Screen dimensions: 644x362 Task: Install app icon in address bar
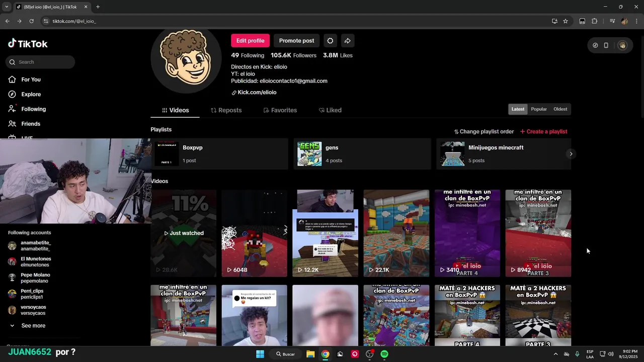tap(554, 21)
